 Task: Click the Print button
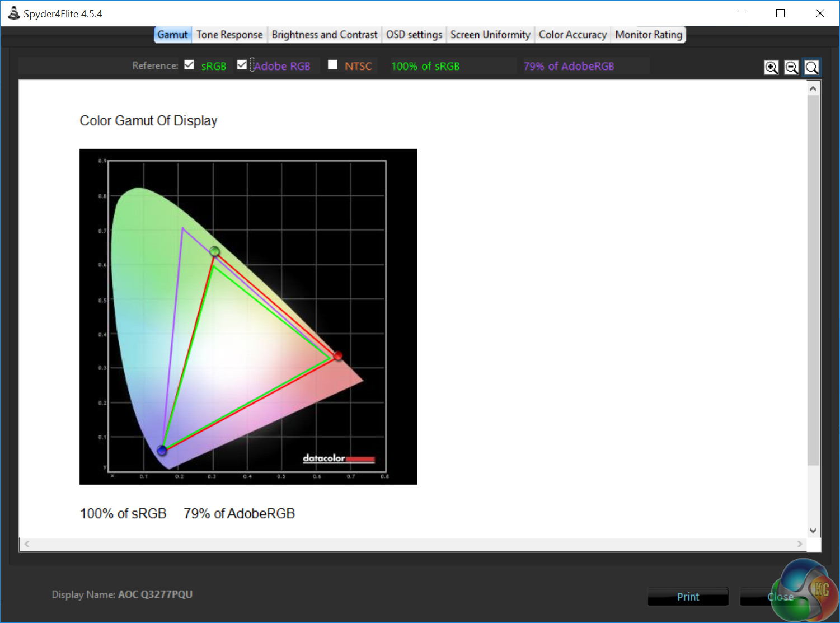(x=688, y=597)
